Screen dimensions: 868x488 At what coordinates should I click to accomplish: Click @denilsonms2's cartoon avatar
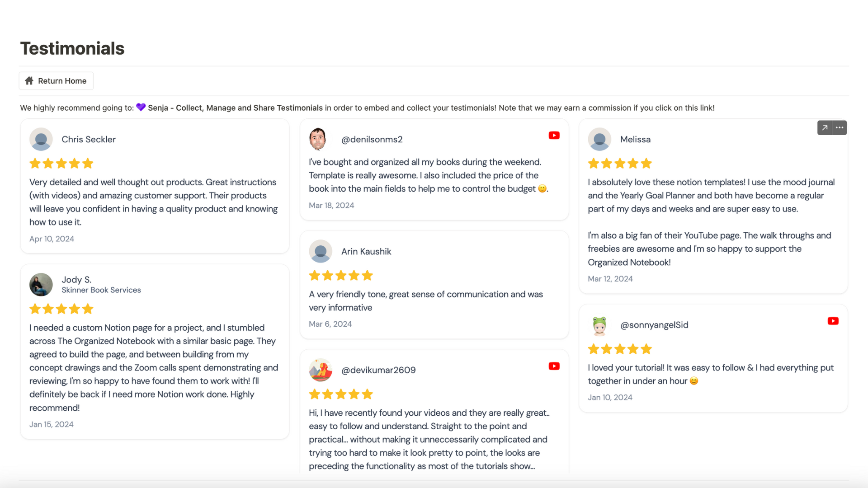(318, 139)
